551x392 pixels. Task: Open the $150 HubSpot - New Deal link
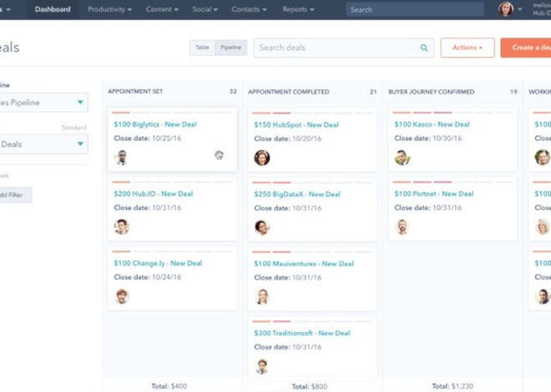click(296, 124)
